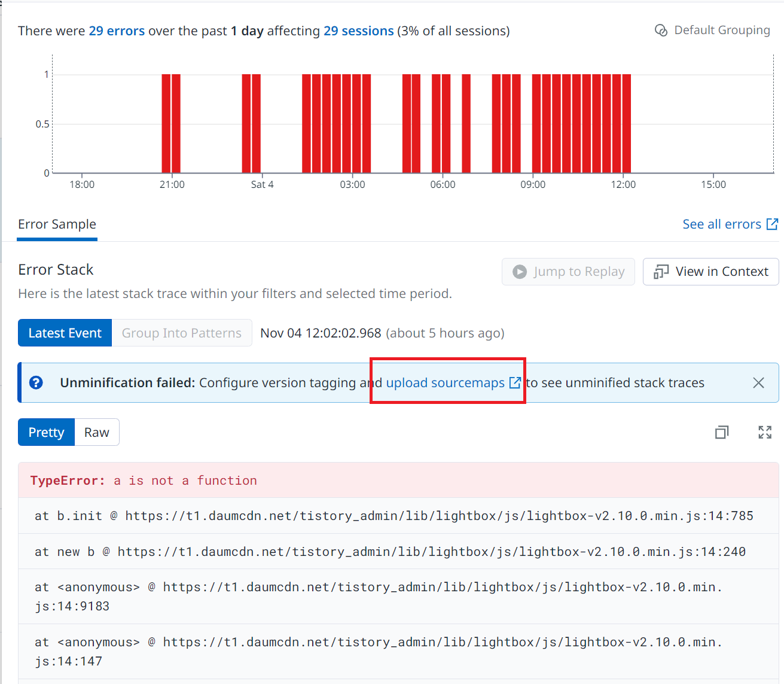Open the See all errors external link icon

(x=772, y=224)
